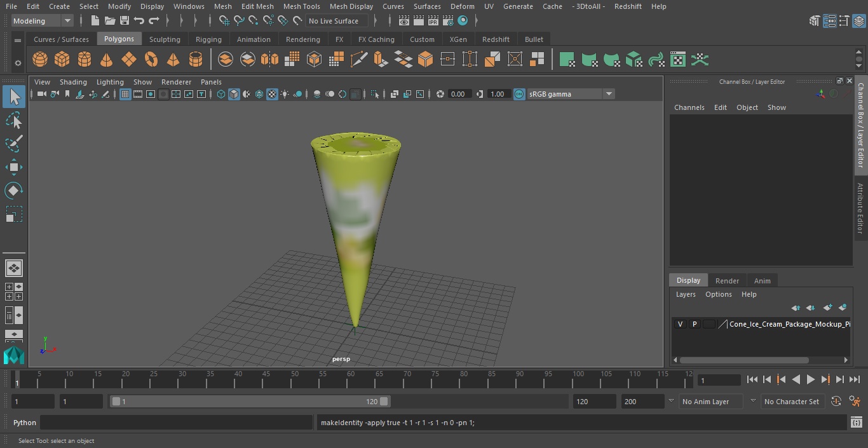This screenshot has width=868, height=448.
Task: Open a scene with the folder icon
Action: 109,21
